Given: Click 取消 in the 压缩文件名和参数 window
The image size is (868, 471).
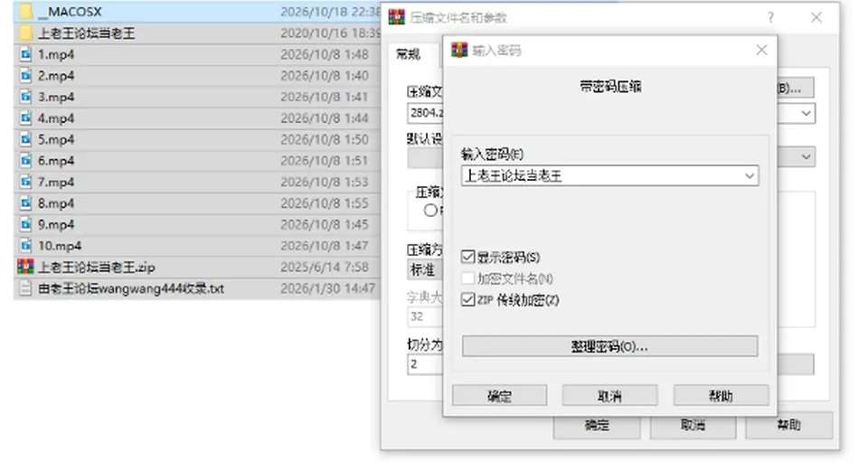Looking at the screenshot, I should [x=693, y=425].
